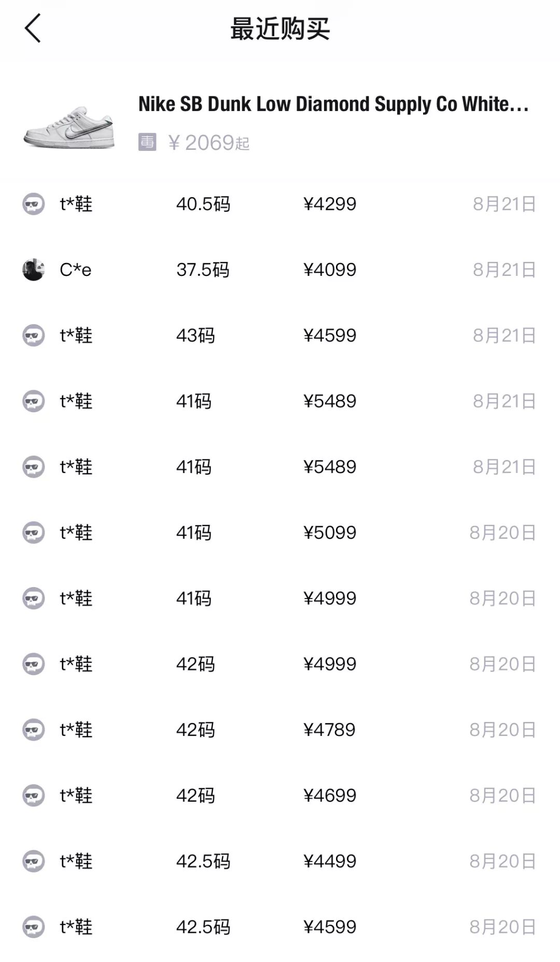Tap the avatar of the 43码 buyer
560x962 pixels.
pyautogui.click(x=34, y=336)
